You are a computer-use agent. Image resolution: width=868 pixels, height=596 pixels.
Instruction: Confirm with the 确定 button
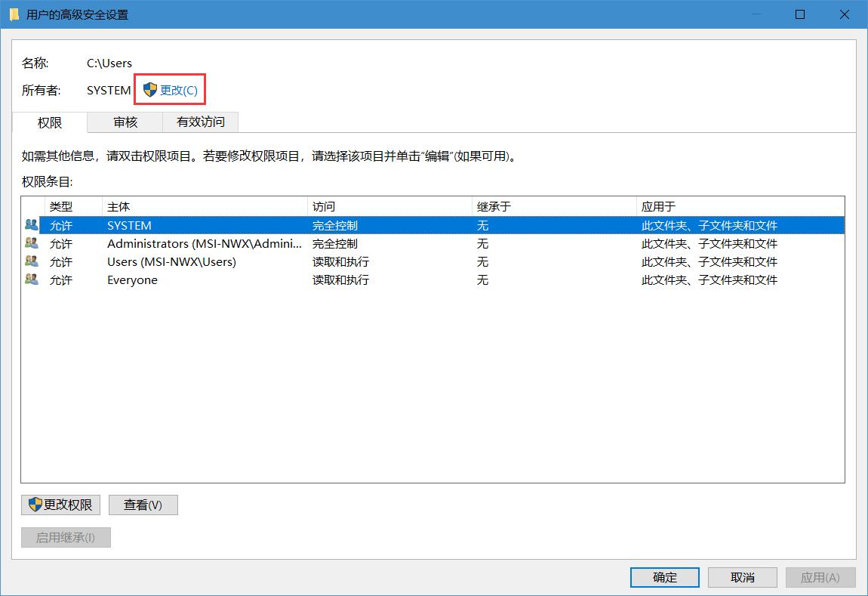(665, 577)
